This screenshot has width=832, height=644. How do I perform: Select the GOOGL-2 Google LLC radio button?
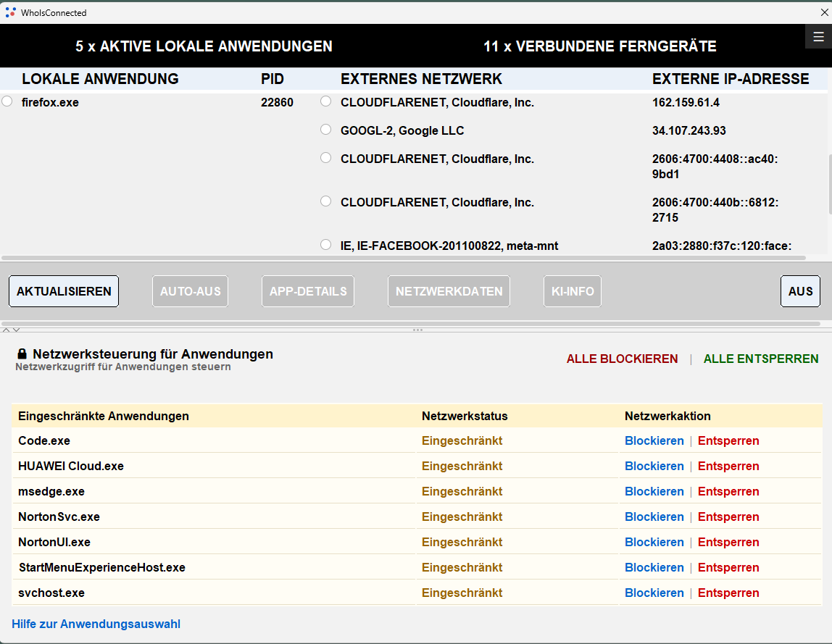(326, 130)
